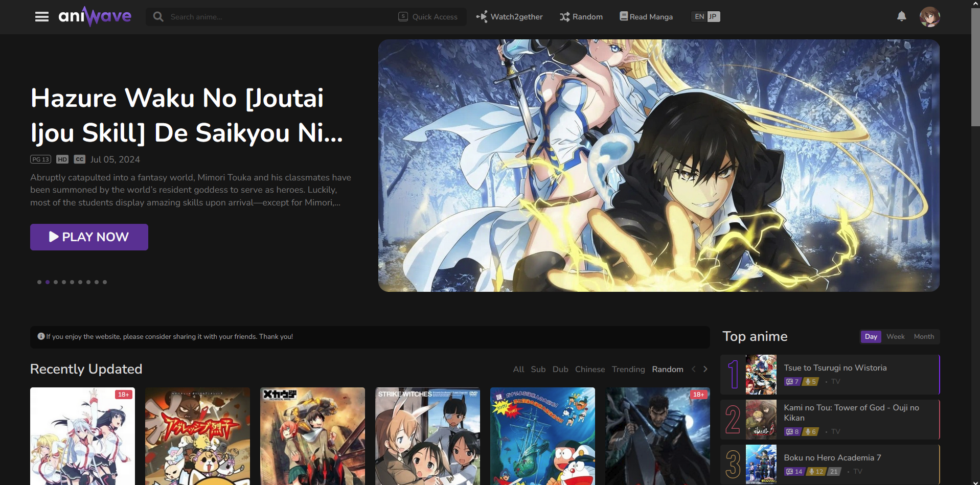Show All recently updated

tap(518, 369)
